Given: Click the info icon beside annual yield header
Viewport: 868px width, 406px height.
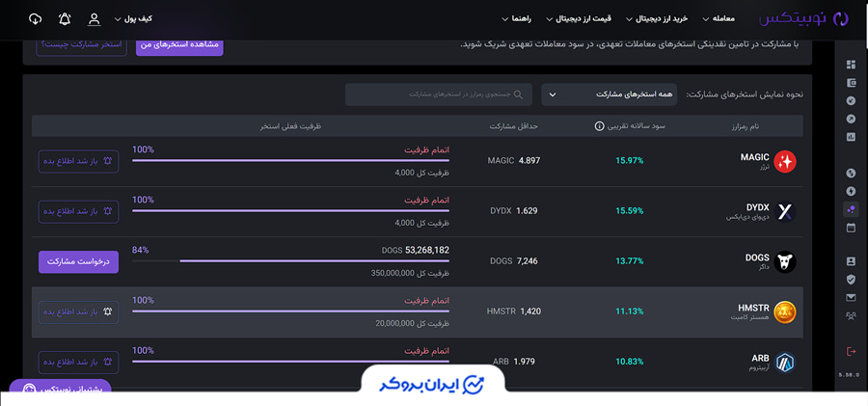Looking at the screenshot, I should point(599,125).
